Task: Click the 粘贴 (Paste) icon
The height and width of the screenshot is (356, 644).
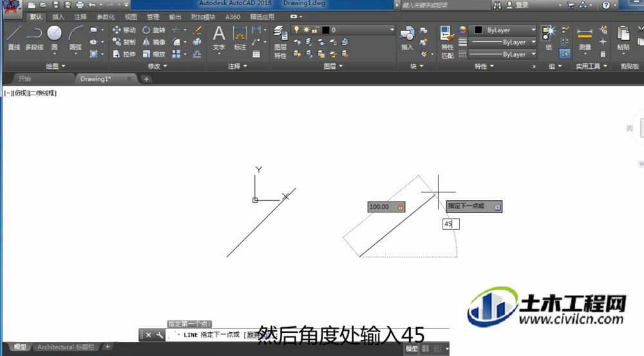Action: pos(623,38)
